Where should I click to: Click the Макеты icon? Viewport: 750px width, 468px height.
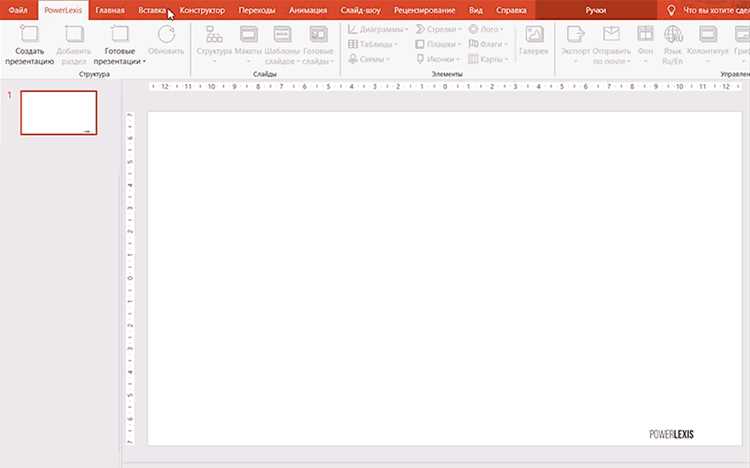pos(249,34)
